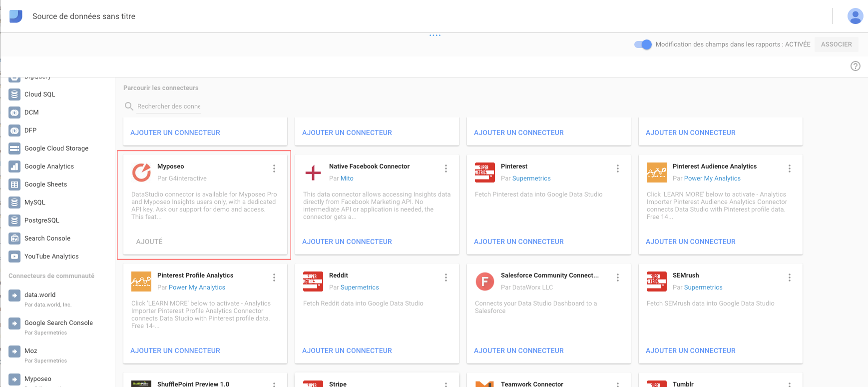Click the Reddit Supermetrics logo
The height and width of the screenshot is (387, 868).
point(313,281)
